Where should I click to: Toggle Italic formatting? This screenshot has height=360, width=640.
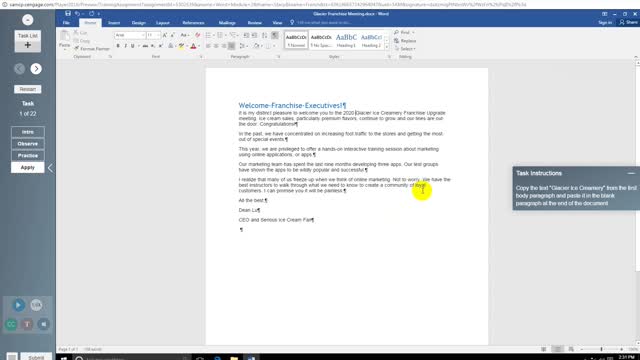pos(125,46)
